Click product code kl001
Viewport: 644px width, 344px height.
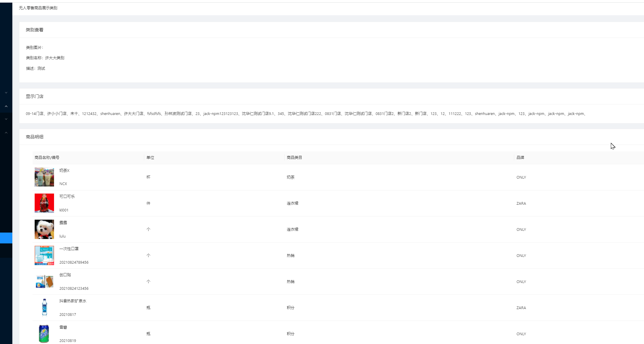pos(64,210)
